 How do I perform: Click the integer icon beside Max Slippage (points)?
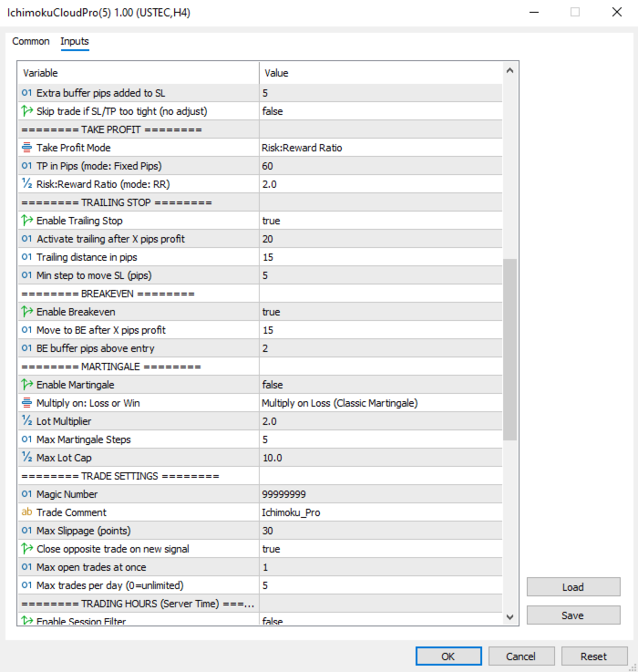point(26,531)
